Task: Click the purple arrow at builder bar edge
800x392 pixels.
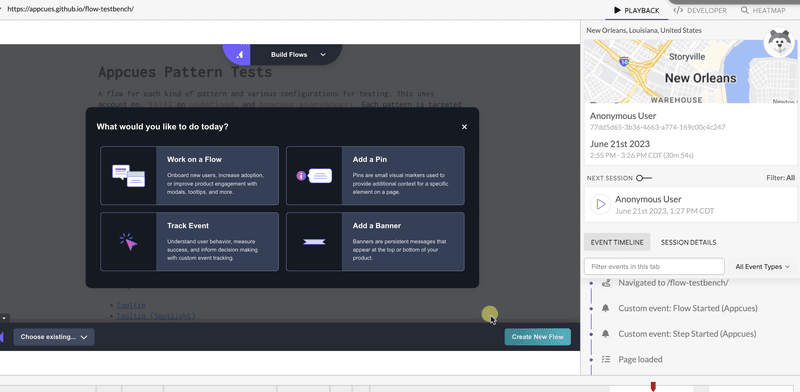Action: [x=2, y=337]
